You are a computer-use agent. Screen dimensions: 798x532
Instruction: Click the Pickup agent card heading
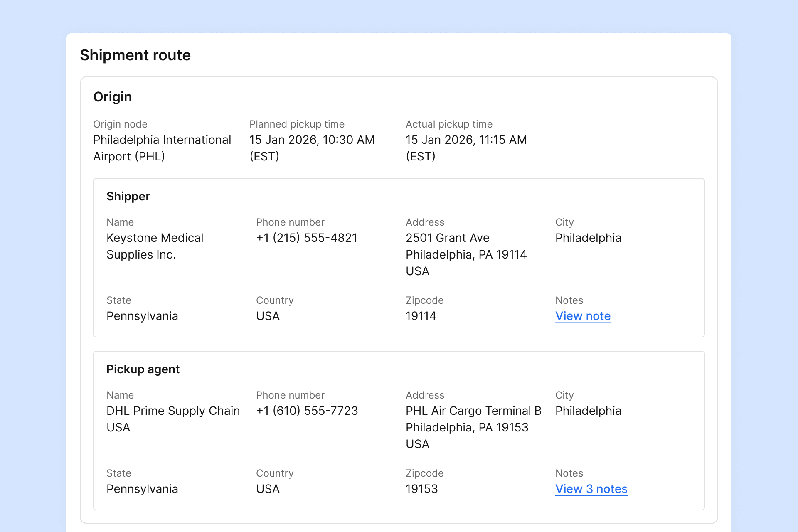click(143, 369)
